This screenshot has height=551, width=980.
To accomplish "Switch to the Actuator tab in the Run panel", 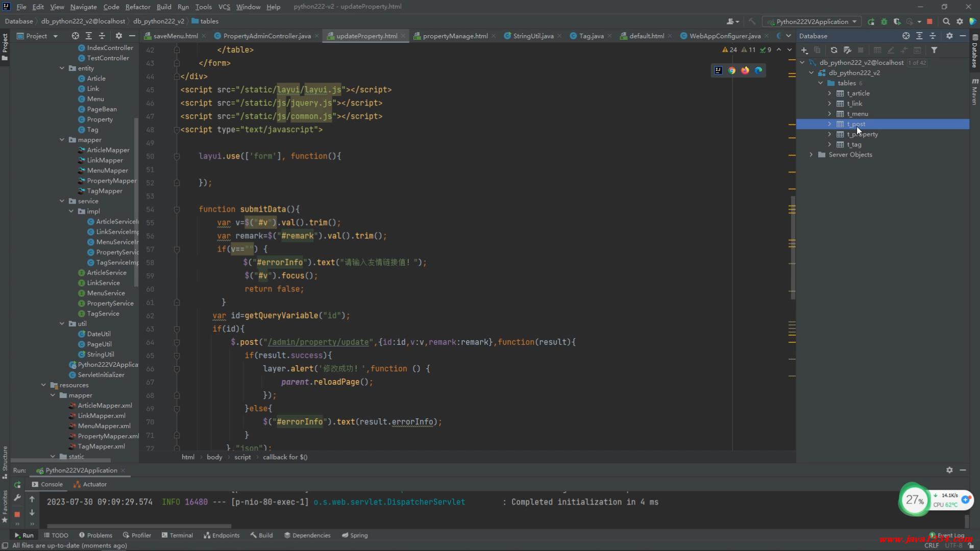I will 90,484.
